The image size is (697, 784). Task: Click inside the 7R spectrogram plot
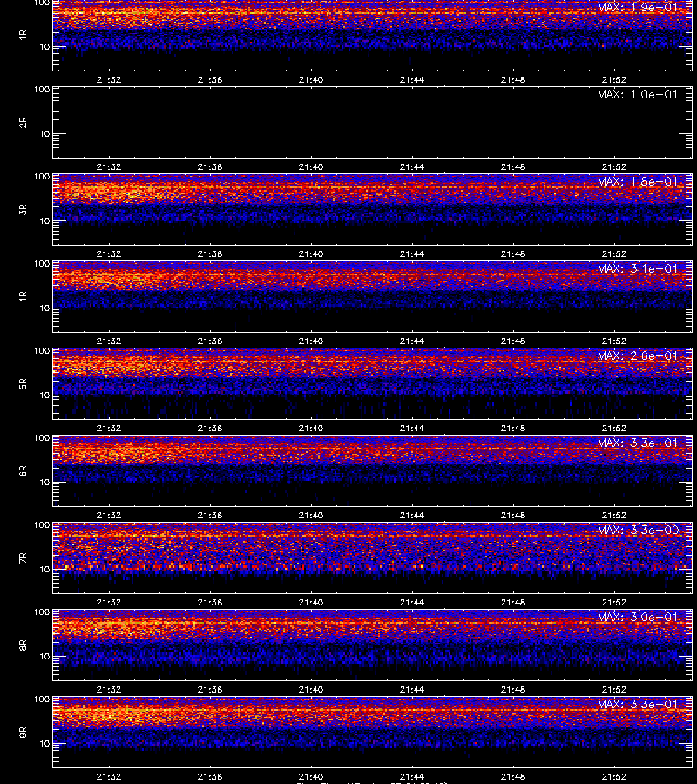(x=372, y=558)
